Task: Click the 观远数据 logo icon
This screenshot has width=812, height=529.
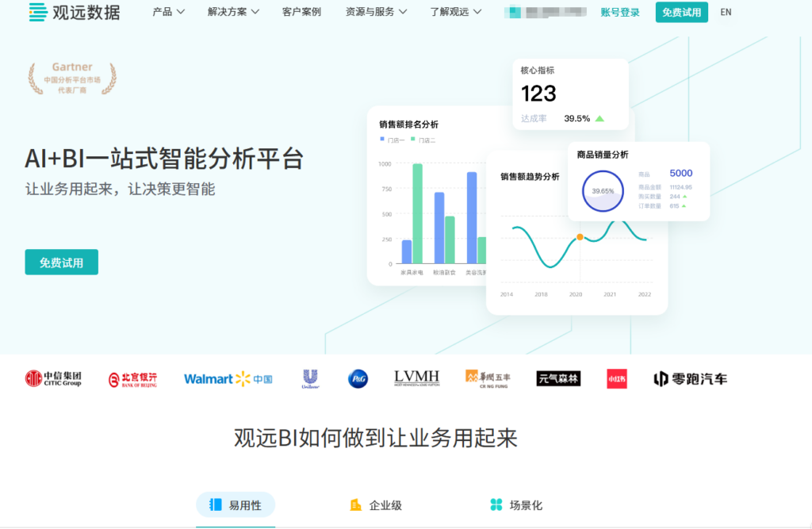Action: pyautogui.click(x=37, y=12)
